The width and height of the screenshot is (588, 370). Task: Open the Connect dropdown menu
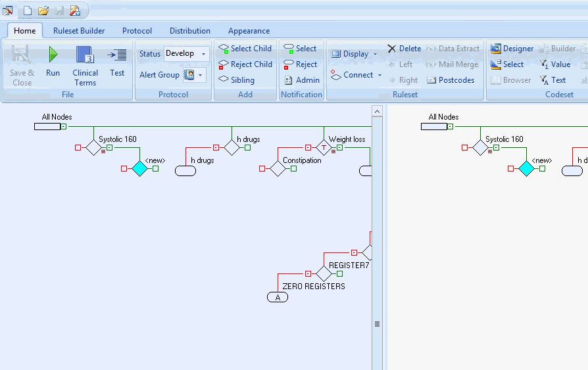[x=356, y=75]
